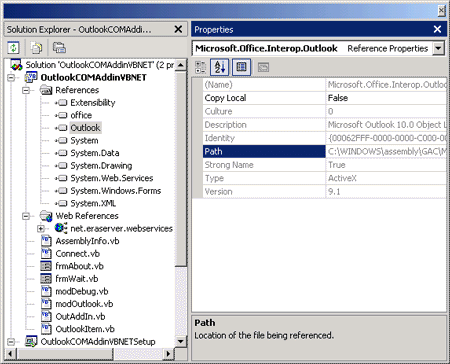450x364 pixels.
Task: Click the Strong Name property row
Action: pyautogui.click(x=324, y=165)
